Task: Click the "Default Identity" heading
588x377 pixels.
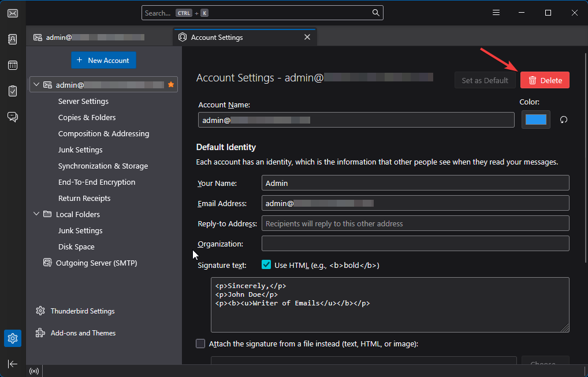Action: coord(226,147)
